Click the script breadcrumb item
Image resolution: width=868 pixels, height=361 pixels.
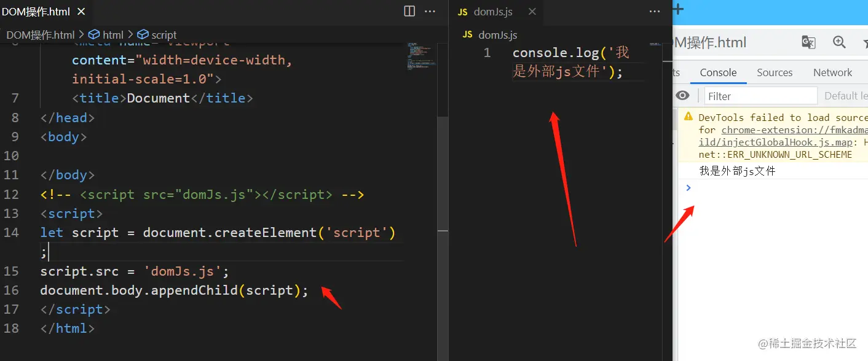[x=157, y=35]
